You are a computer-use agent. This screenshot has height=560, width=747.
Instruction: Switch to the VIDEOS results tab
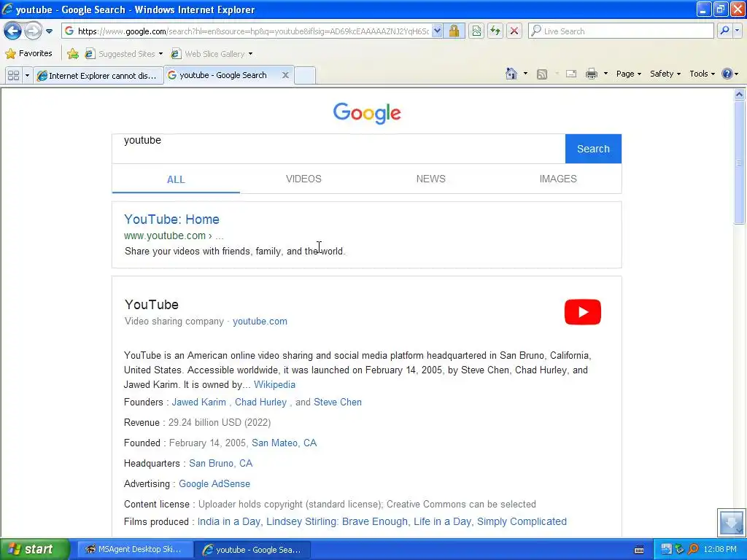pos(303,179)
